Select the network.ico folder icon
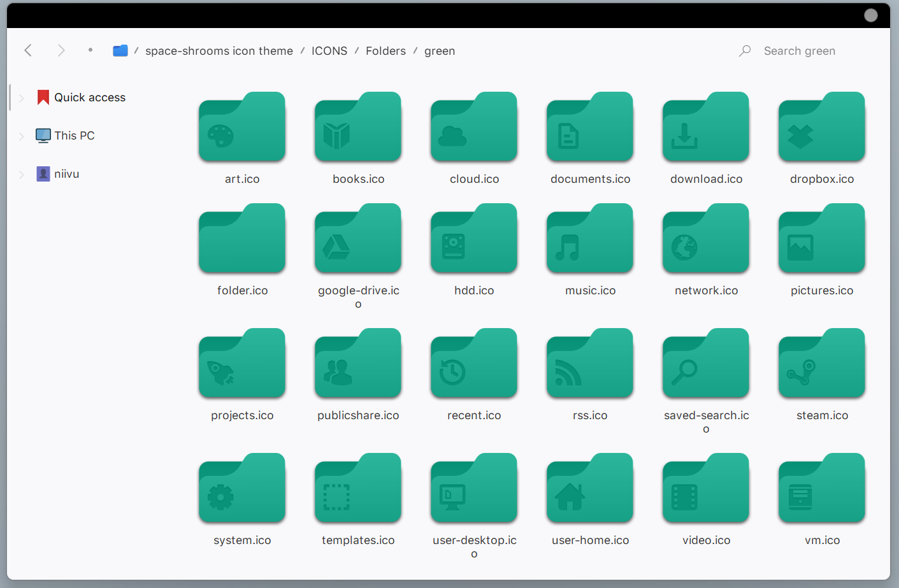Image resolution: width=899 pixels, height=588 pixels. (x=706, y=238)
